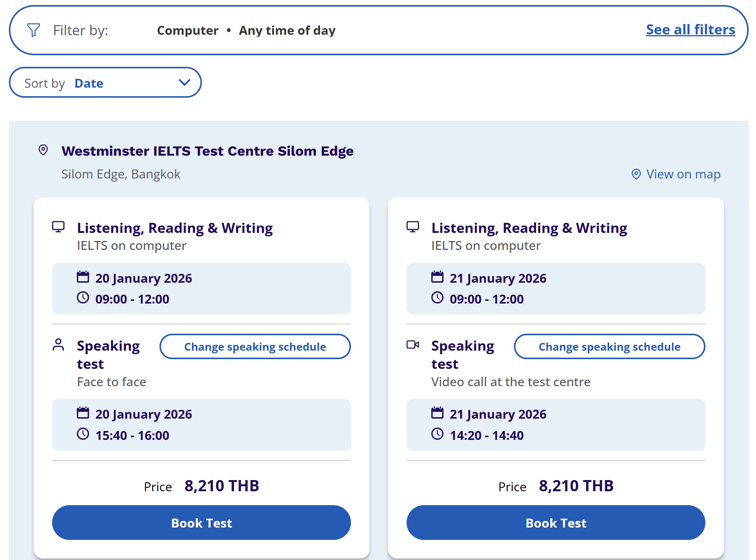Open See all filters link
This screenshot has height=560, width=756.
tap(690, 30)
